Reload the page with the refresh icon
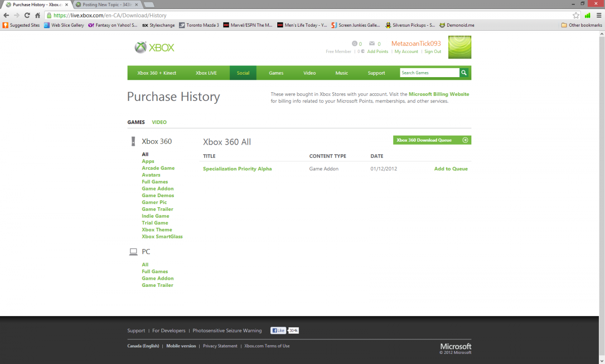Screen dimensions: 605x364 tap(27, 15)
